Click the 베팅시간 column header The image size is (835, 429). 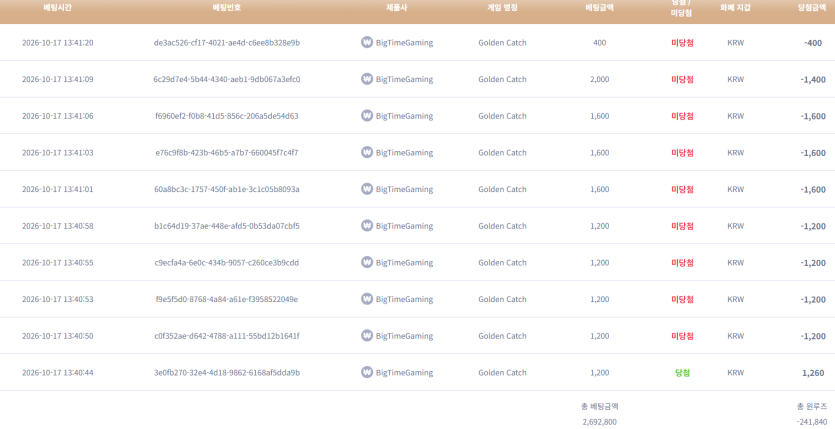click(x=58, y=8)
